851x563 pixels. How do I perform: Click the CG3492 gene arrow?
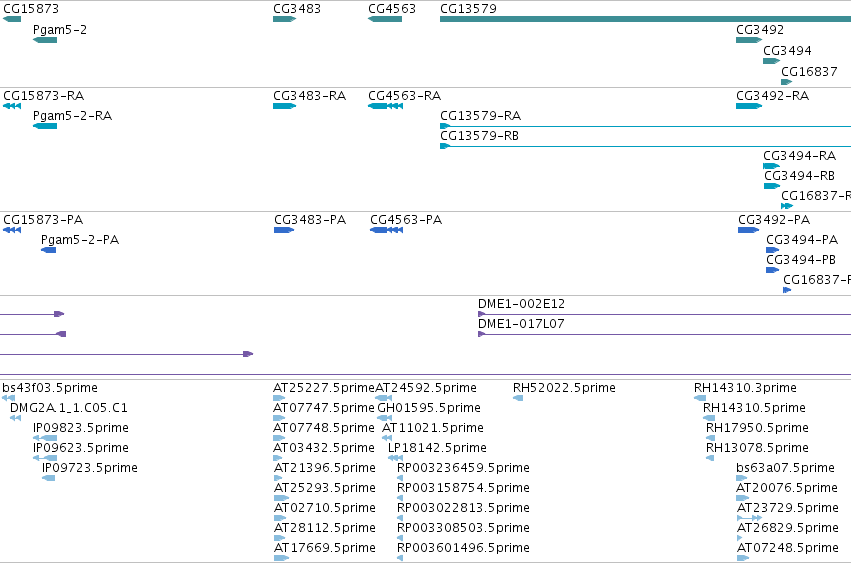pyautogui.click(x=749, y=40)
